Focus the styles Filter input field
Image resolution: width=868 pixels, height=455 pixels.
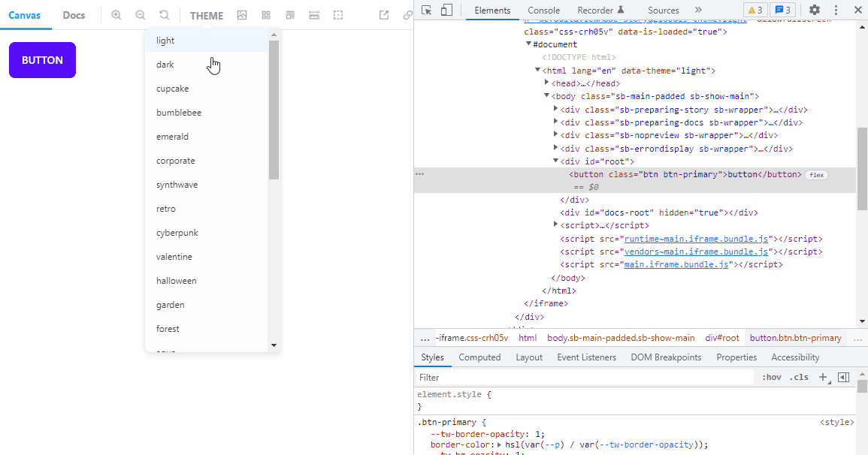[584, 377]
